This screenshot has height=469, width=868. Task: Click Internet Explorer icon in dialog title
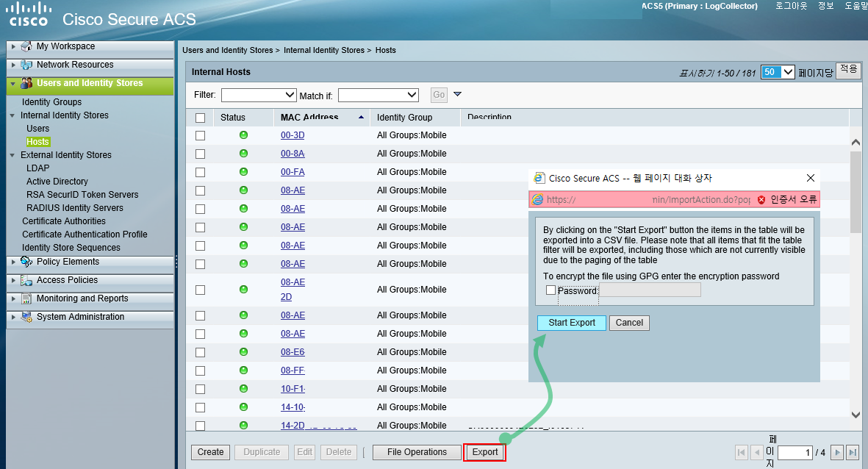(x=539, y=179)
